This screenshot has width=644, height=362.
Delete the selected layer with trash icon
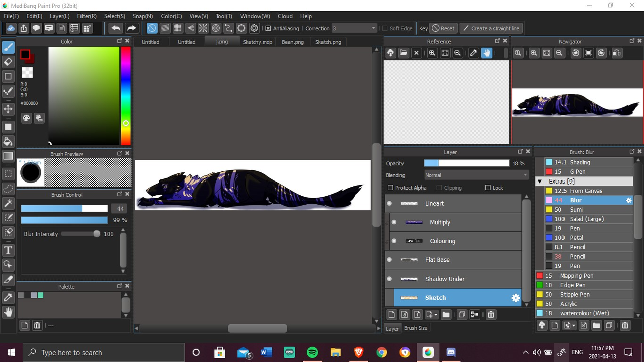pos(491,315)
